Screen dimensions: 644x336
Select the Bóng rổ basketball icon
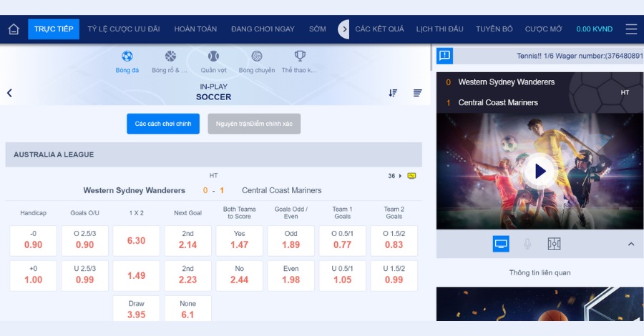click(170, 56)
